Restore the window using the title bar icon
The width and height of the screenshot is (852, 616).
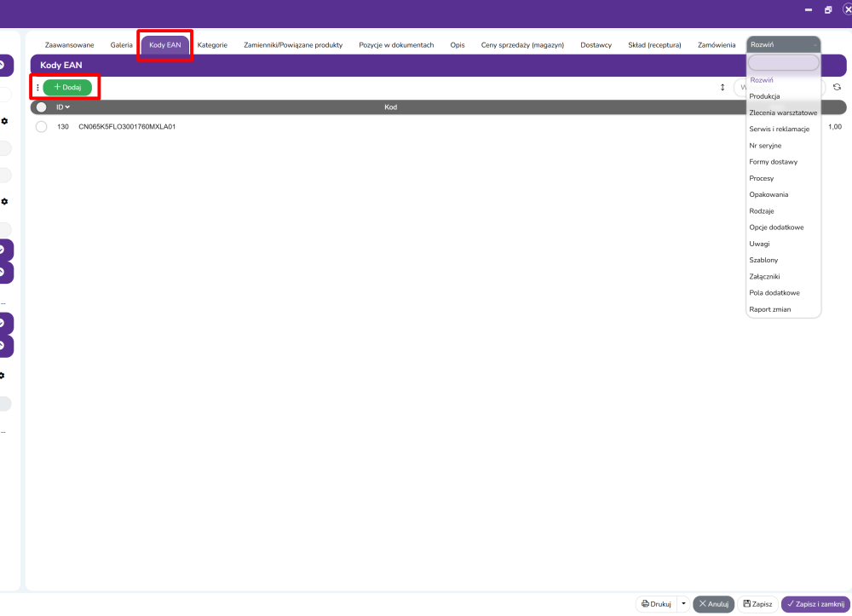coord(828,9)
